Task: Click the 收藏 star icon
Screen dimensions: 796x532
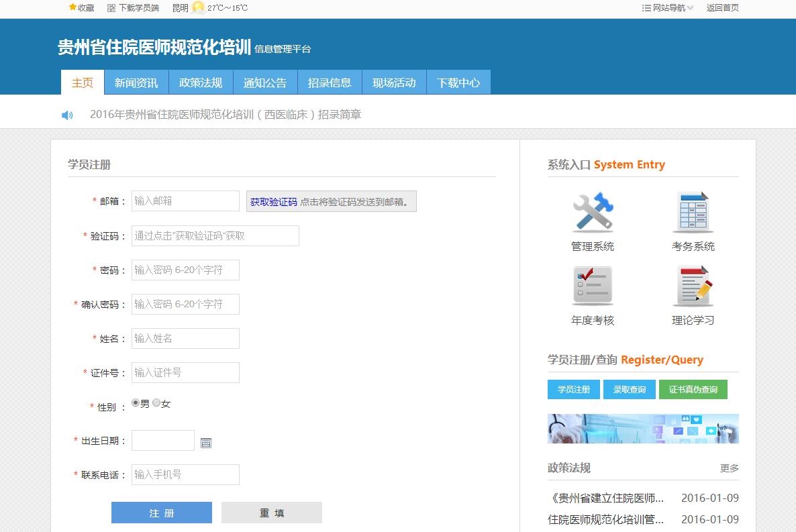Action: (x=72, y=7)
